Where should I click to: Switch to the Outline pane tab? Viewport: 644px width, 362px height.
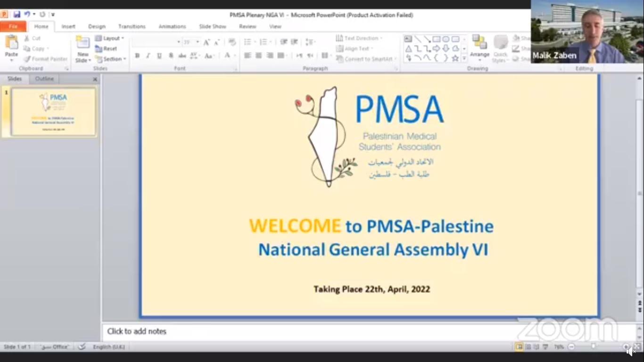pyautogui.click(x=44, y=79)
